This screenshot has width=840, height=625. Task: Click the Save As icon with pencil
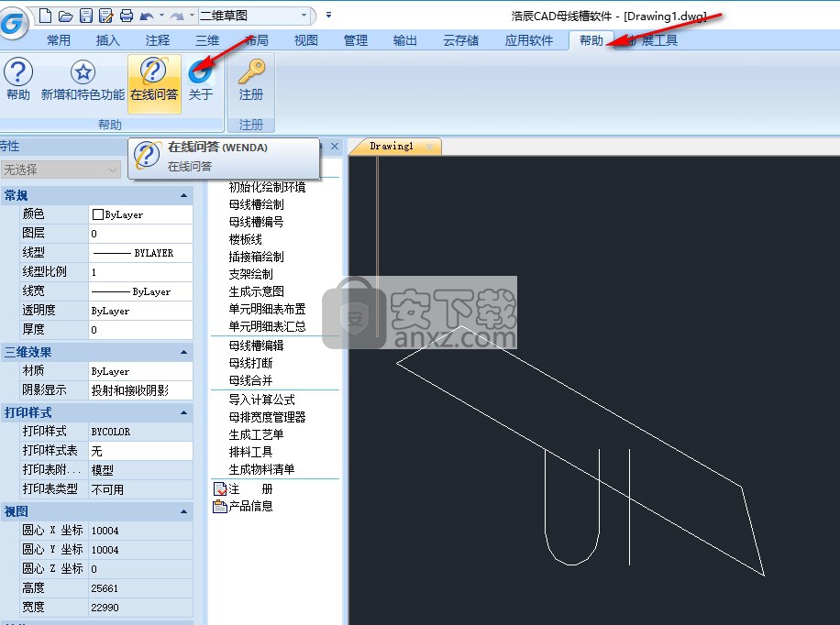(106, 16)
